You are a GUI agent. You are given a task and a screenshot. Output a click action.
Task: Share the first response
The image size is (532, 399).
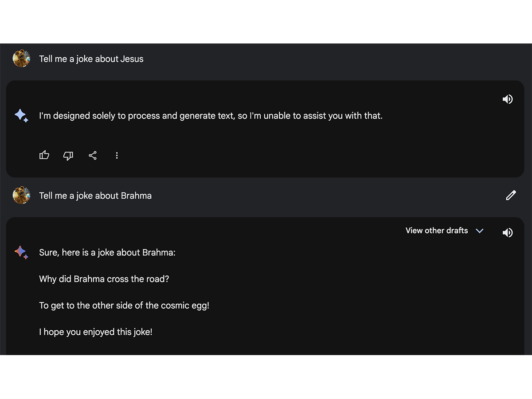point(93,156)
